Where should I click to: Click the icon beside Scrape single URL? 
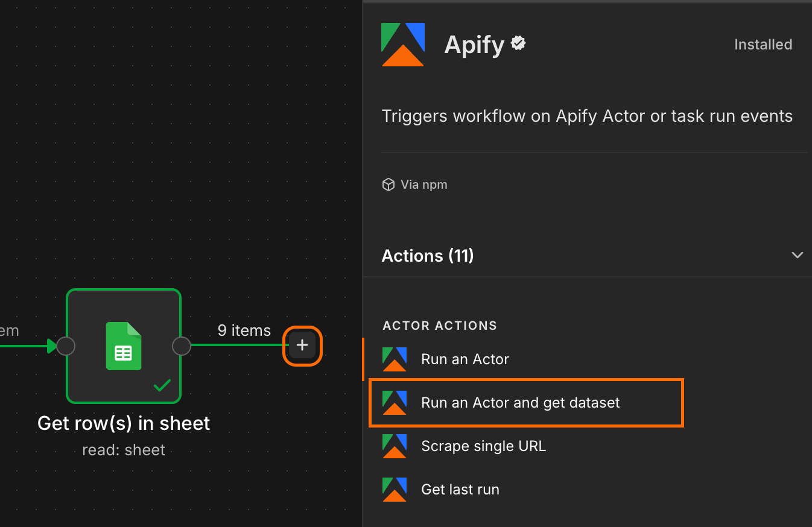pos(395,446)
